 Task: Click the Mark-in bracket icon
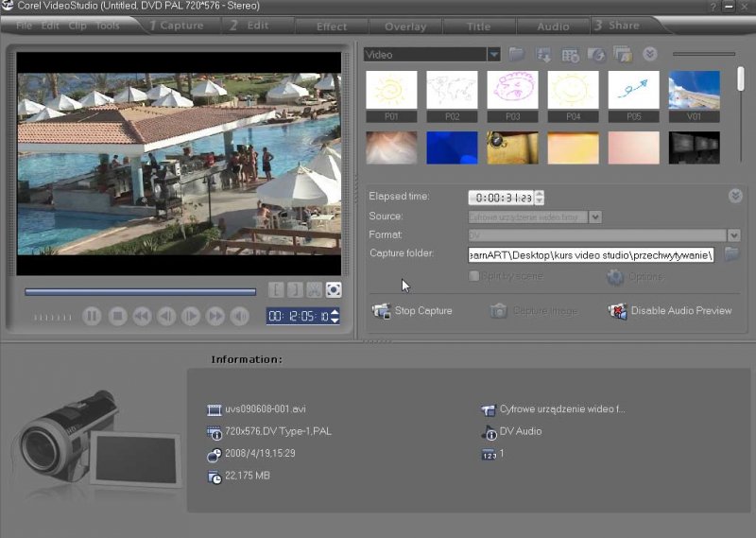[276, 290]
